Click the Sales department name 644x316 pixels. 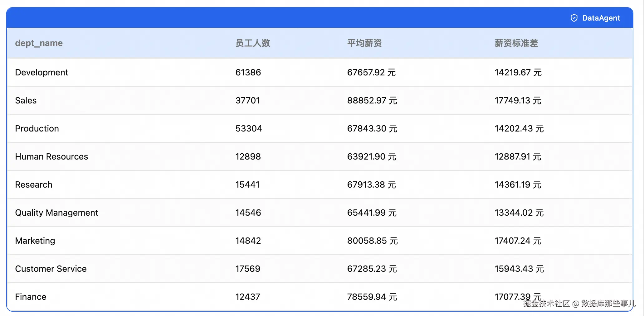[x=26, y=100]
